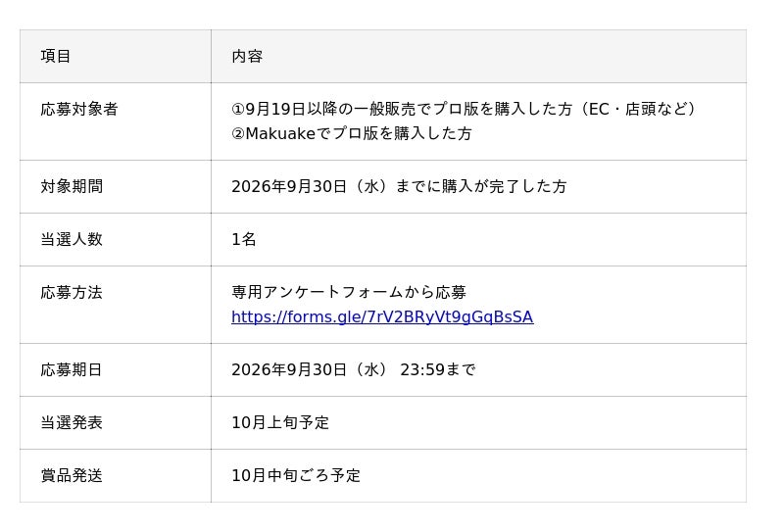Select the 応募期日 row label
The width and height of the screenshot is (784, 532).
72,370
